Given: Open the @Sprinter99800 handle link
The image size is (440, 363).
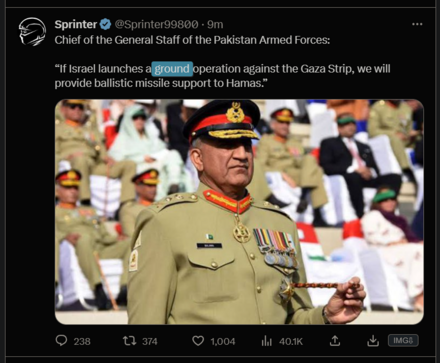Looking at the screenshot, I should (x=156, y=24).
